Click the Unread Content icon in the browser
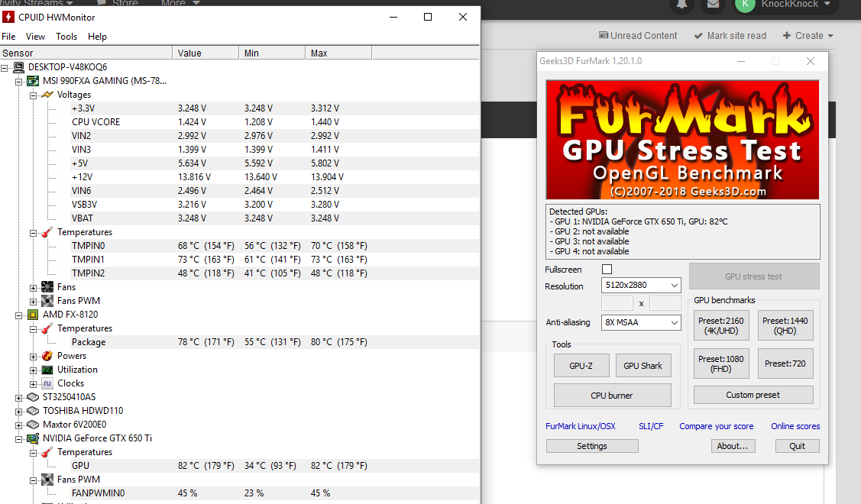861x504 pixels. (603, 36)
